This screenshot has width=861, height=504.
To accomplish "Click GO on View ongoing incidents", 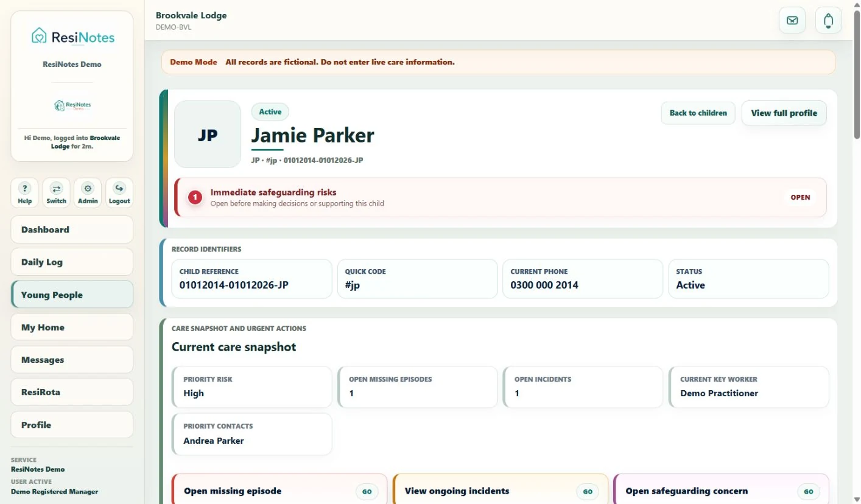I will (588, 491).
